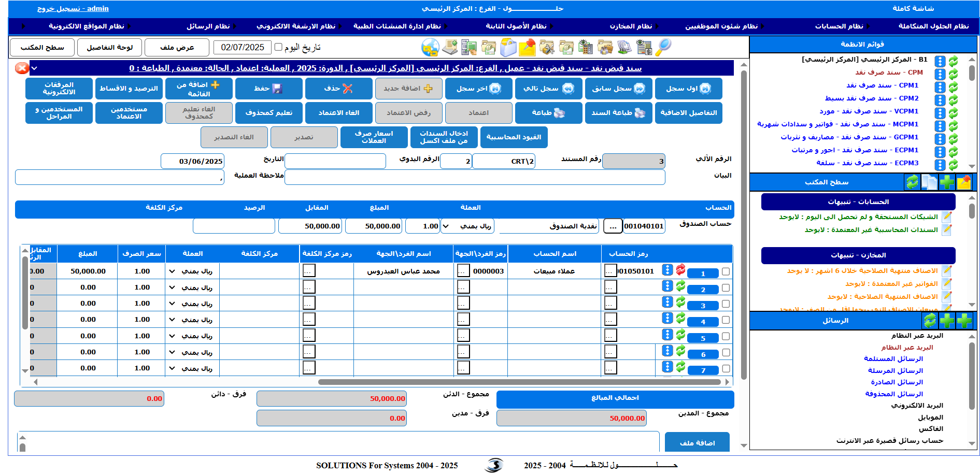Open نظام الأصول الثابتة menu
The height and width of the screenshot is (475, 980).
[516, 26]
